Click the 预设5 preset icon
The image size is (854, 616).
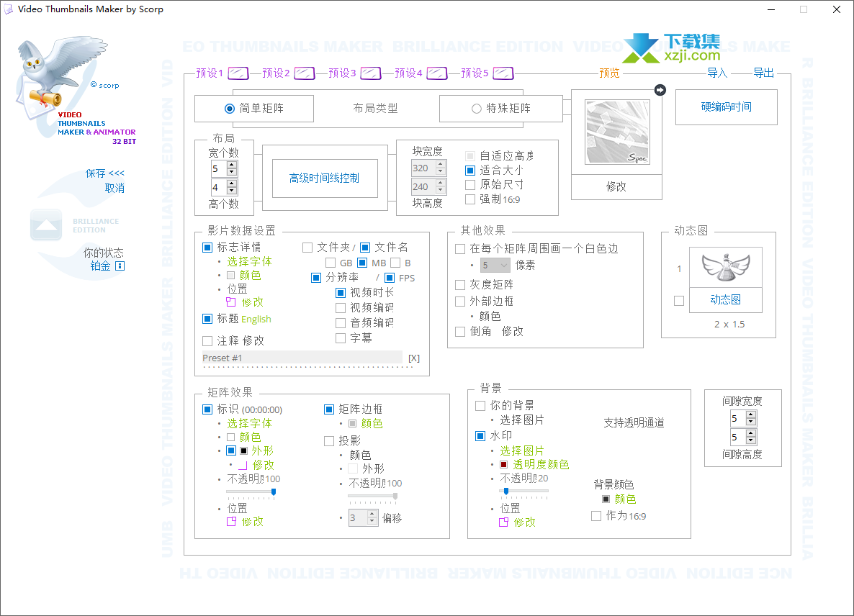(x=503, y=73)
